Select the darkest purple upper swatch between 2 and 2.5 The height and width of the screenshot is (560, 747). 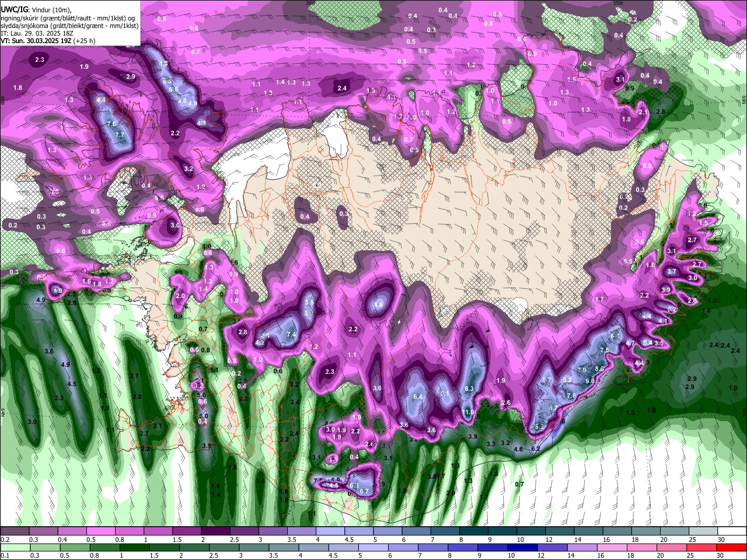point(215,531)
